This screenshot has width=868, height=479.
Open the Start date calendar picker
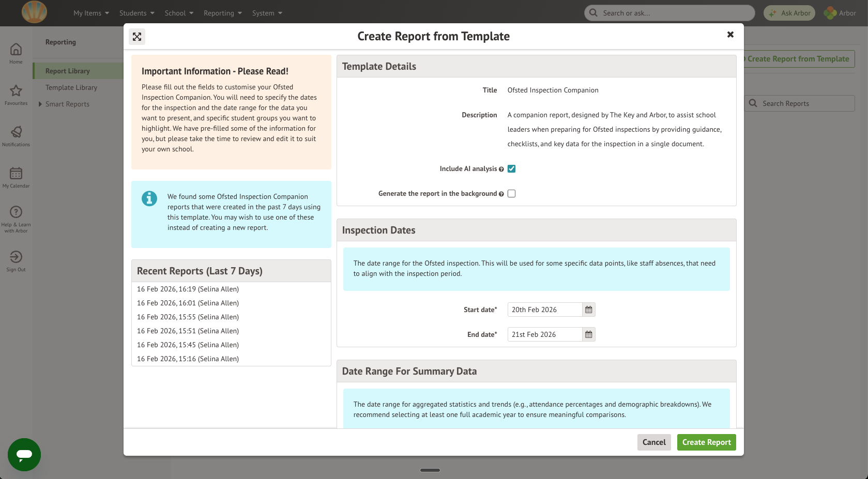(x=588, y=310)
